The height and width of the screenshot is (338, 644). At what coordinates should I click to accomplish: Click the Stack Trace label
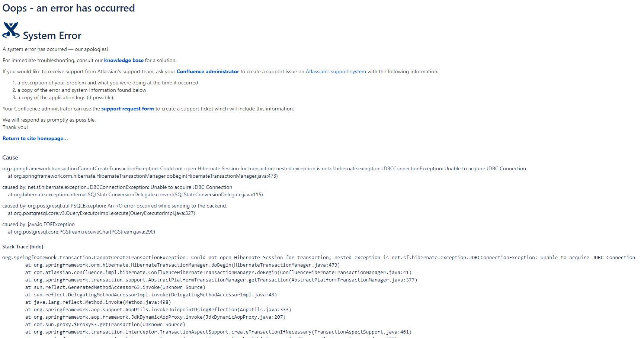point(16,247)
